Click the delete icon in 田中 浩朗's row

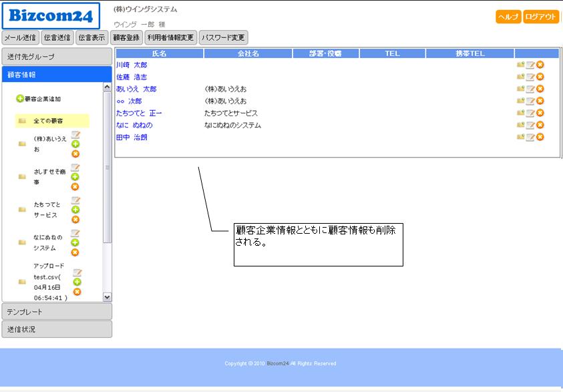click(540, 137)
